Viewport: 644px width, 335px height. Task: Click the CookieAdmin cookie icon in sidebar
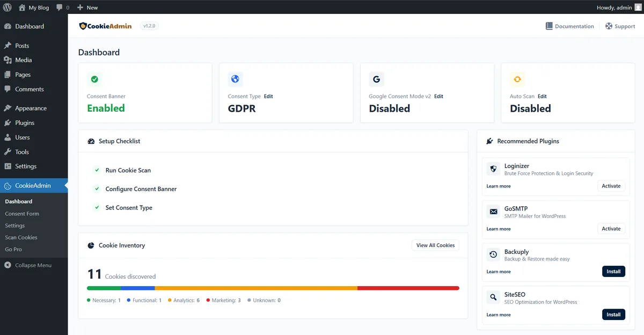point(8,186)
